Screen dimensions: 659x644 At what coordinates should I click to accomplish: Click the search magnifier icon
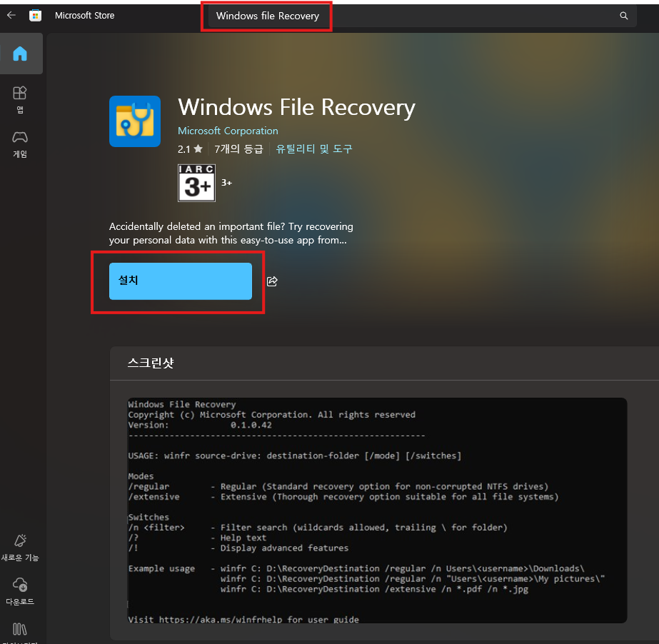pyautogui.click(x=624, y=16)
